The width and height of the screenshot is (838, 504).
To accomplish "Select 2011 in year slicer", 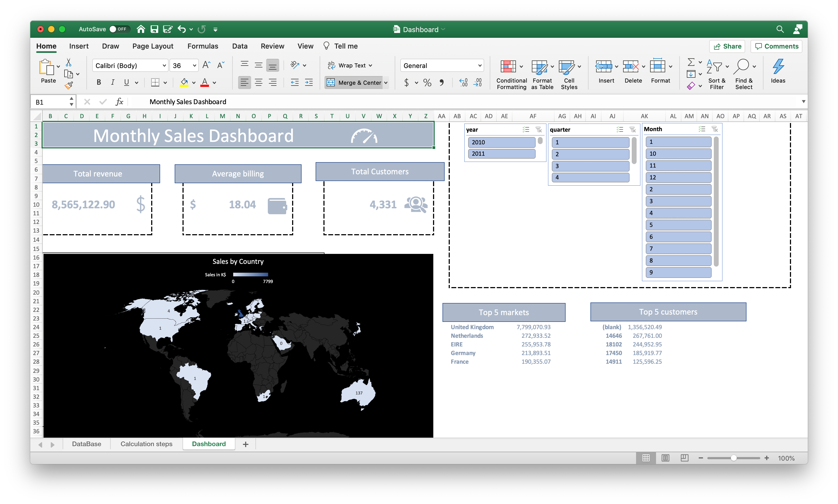I will click(501, 154).
